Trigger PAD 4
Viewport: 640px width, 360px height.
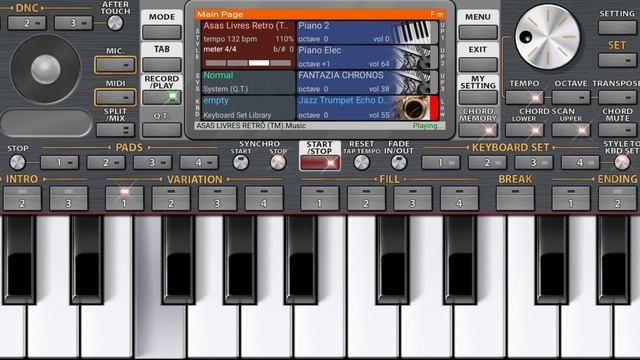(x=199, y=162)
